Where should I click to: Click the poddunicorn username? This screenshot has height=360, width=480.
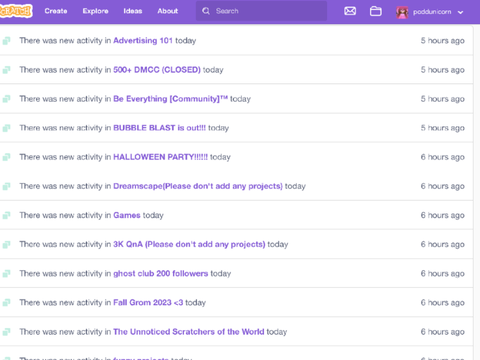[x=432, y=12]
